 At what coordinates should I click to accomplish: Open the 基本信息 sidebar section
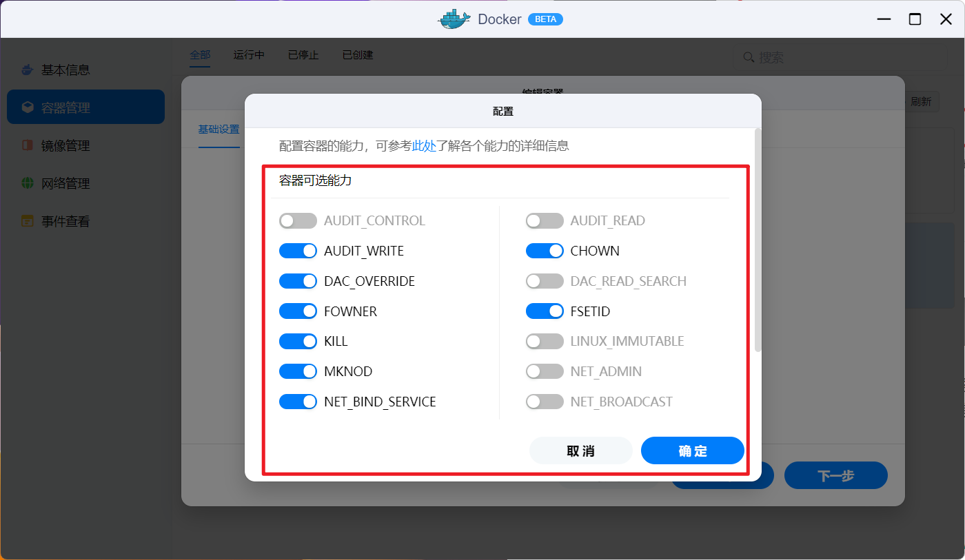click(x=61, y=70)
